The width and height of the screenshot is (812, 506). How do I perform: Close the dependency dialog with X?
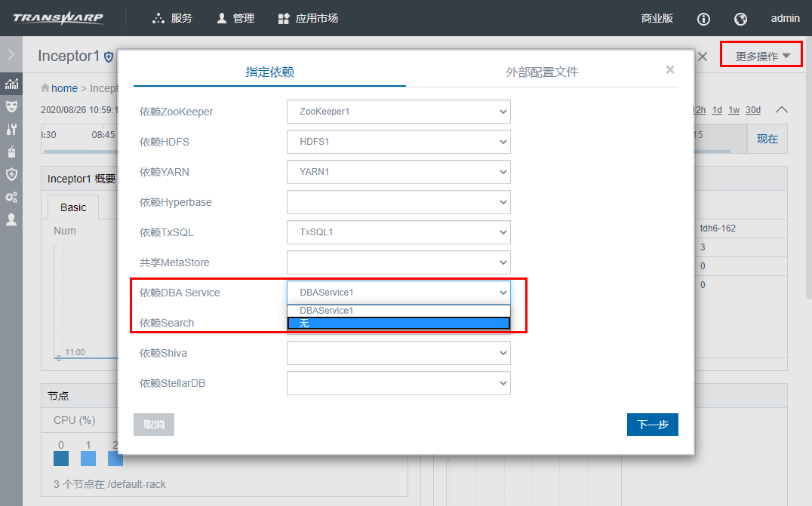[669, 69]
